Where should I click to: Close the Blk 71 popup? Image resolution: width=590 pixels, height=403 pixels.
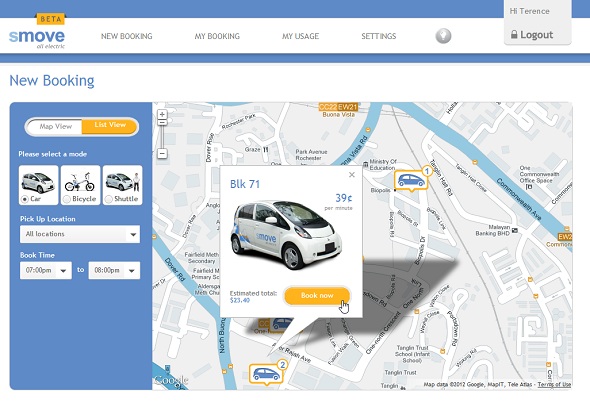(x=352, y=175)
